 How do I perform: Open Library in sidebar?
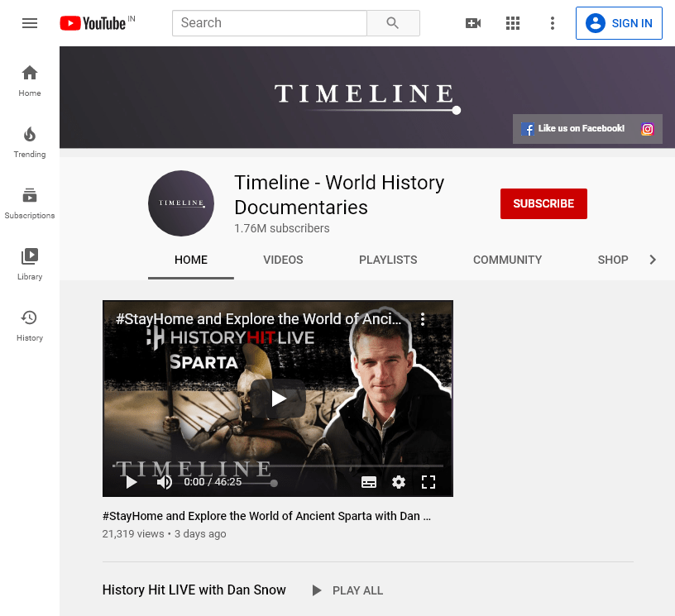30,265
